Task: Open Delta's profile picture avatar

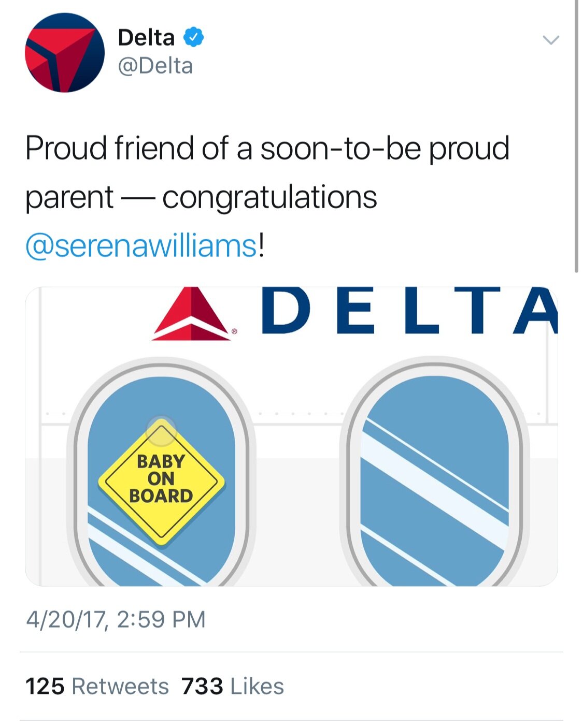Action: (64, 53)
